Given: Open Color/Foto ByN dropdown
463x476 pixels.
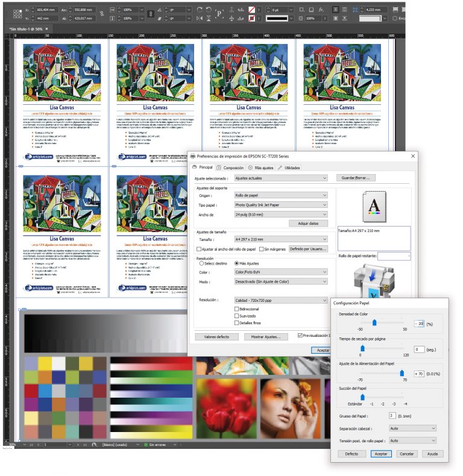Looking at the screenshot, I should coord(281,272).
